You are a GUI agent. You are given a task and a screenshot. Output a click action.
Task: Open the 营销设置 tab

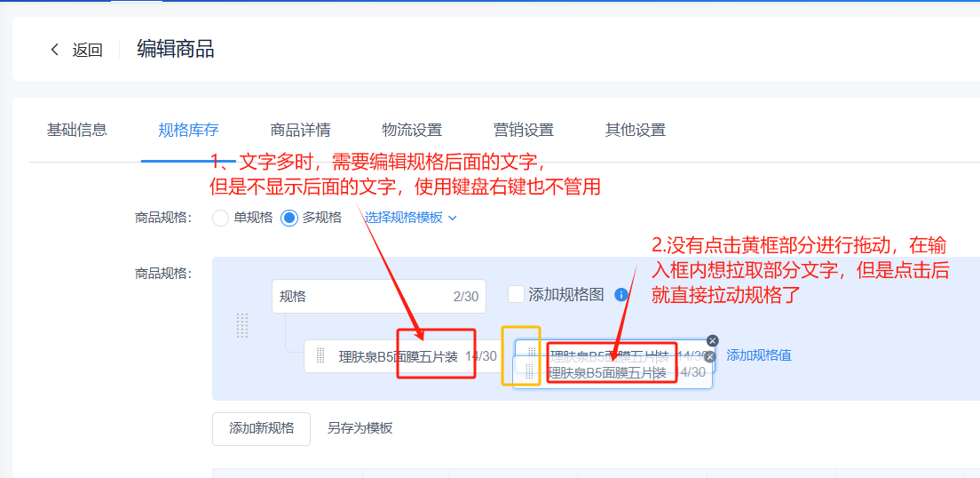click(x=523, y=130)
